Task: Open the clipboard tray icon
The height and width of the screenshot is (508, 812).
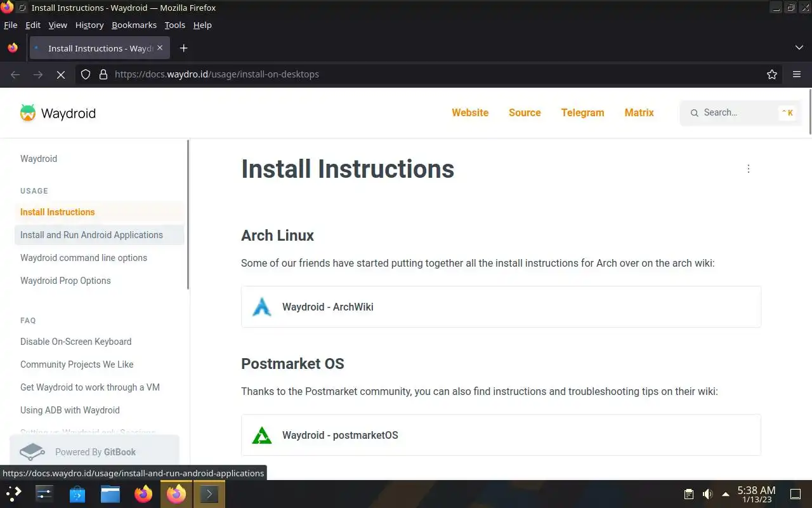Action: [x=689, y=494]
